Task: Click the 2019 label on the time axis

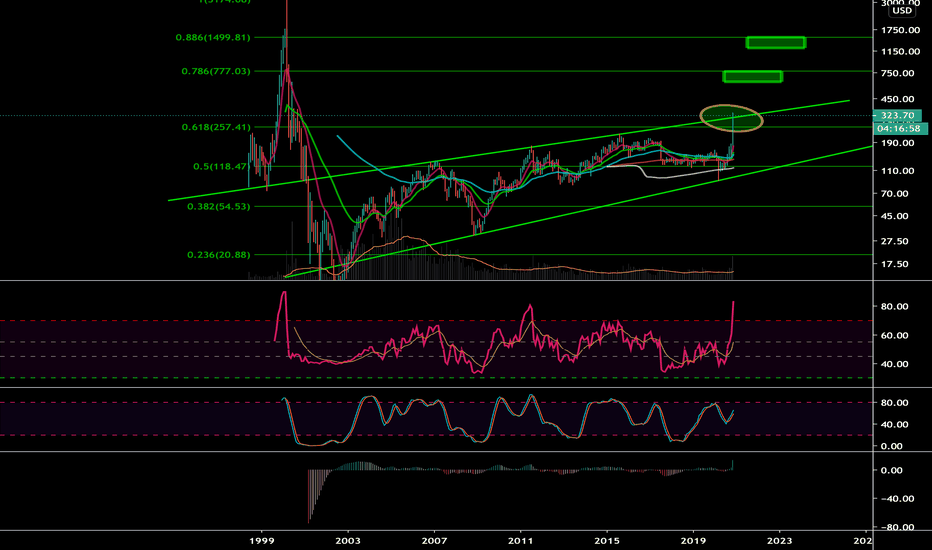Action: pos(693,540)
